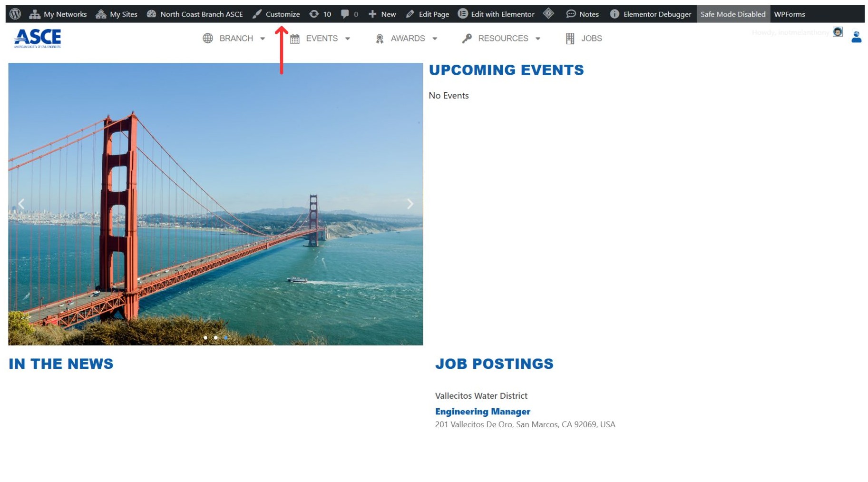Viewport: 868px width, 482px height.
Task: Click the diamond-shaped icon in the admin bar
Action: 548,14
